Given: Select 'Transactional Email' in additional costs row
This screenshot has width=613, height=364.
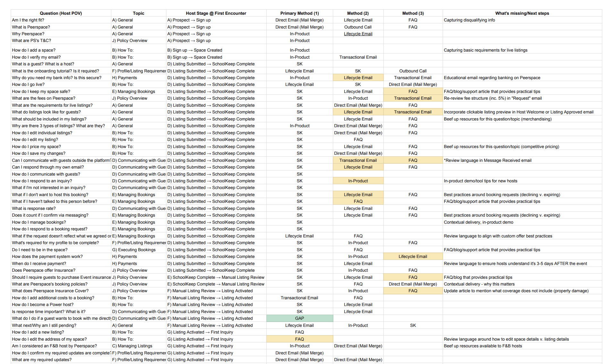Looking at the screenshot, I should (299, 298).
